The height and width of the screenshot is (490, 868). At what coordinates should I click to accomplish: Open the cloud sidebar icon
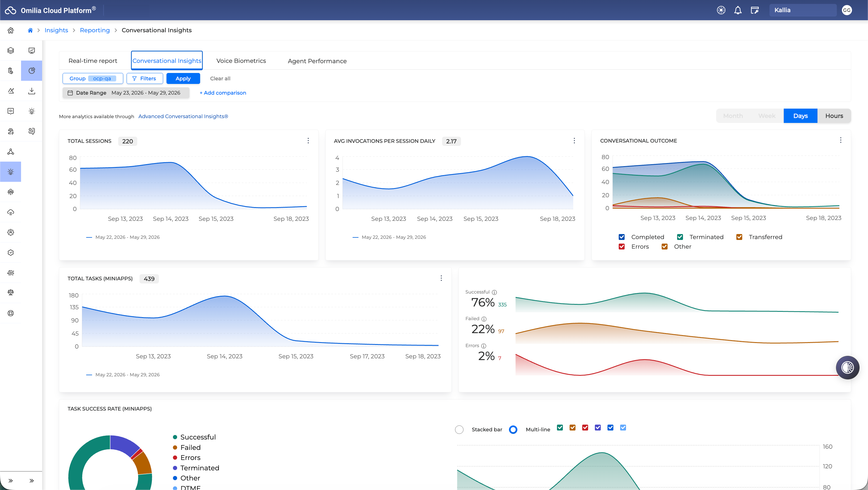tap(11, 212)
